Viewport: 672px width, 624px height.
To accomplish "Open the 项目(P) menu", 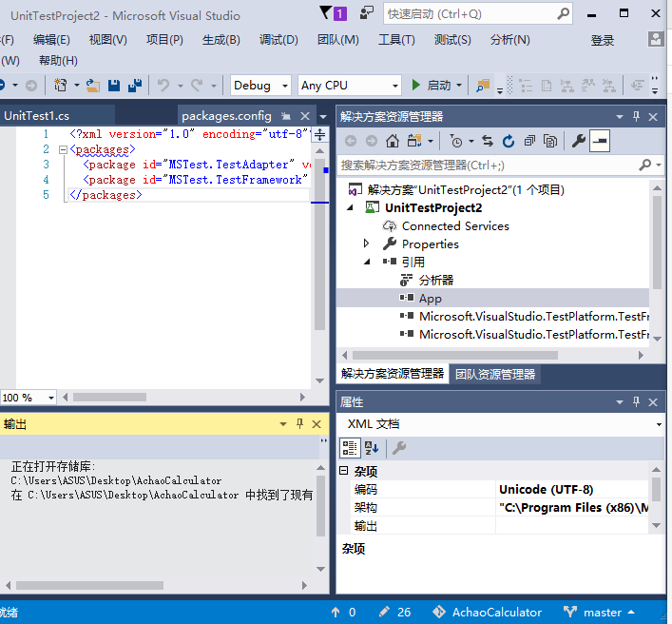I will 164,40.
